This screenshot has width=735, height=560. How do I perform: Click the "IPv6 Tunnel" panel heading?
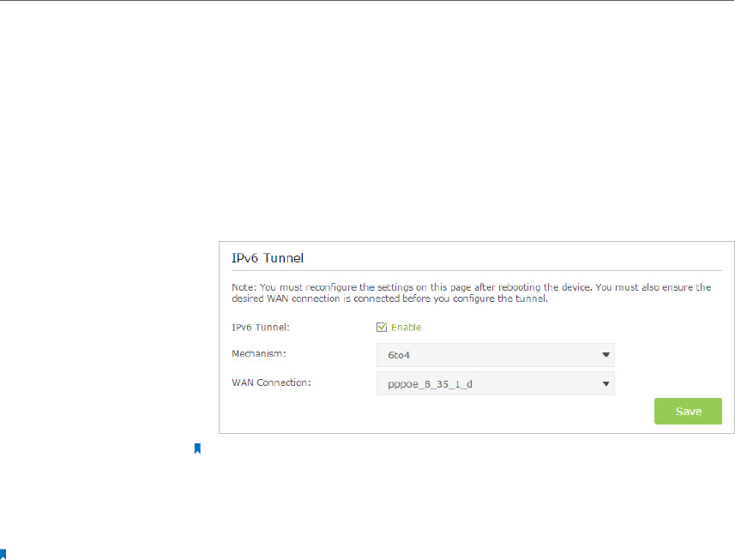click(x=268, y=256)
